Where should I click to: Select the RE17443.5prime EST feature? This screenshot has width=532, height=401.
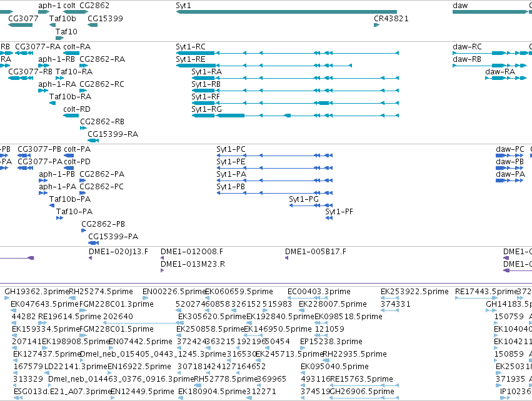point(476,298)
